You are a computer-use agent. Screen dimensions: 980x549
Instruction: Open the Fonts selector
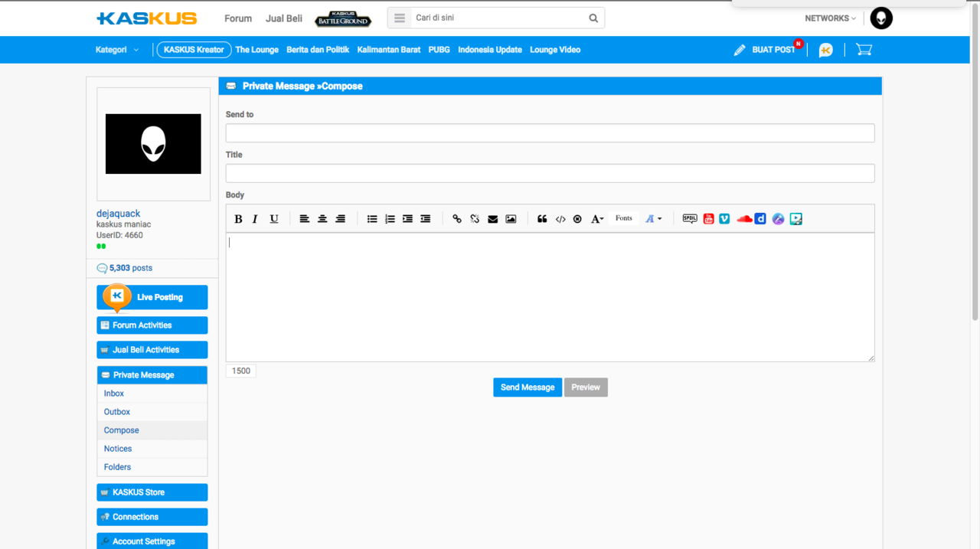coord(624,218)
